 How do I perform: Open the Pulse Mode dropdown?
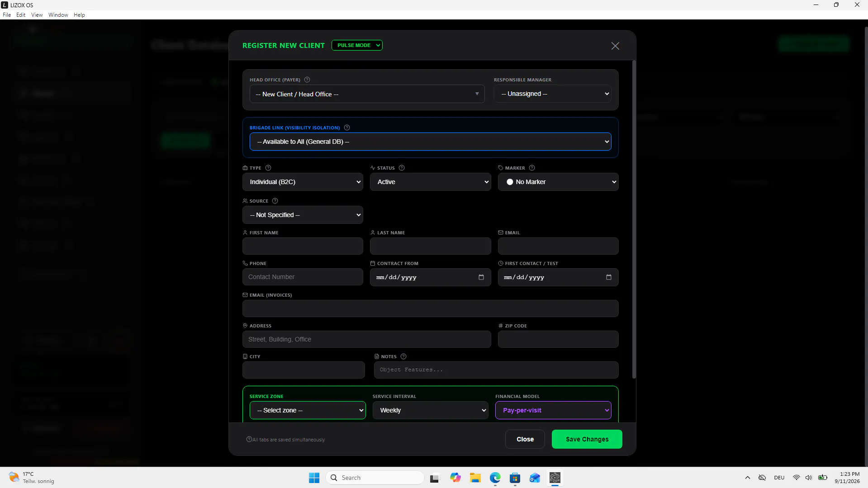click(x=357, y=45)
